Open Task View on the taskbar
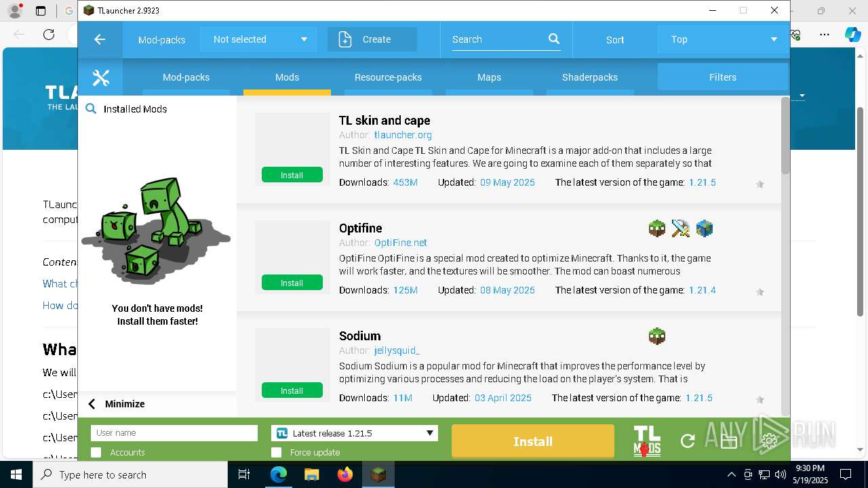The height and width of the screenshot is (488, 868). (x=244, y=474)
